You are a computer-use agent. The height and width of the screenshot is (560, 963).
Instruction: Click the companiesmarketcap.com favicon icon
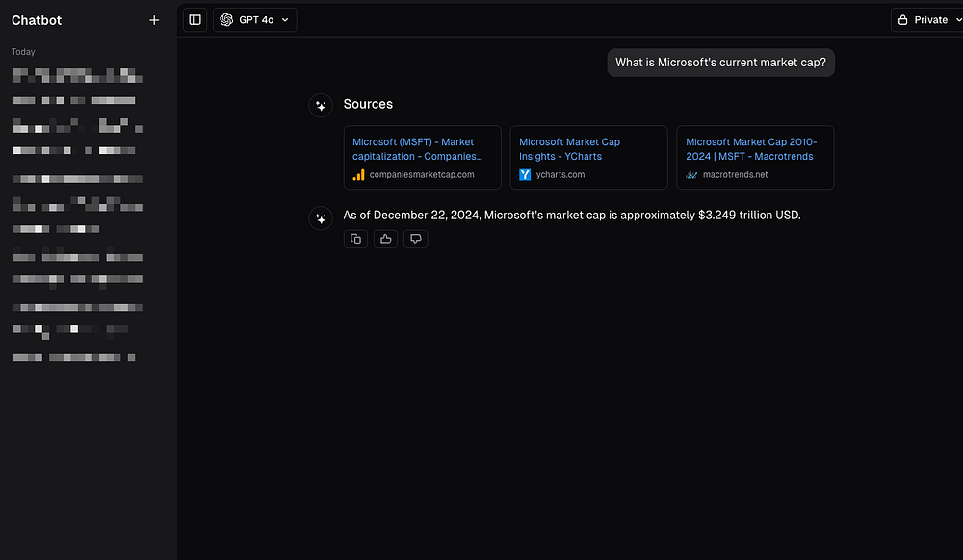(x=359, y=175)
